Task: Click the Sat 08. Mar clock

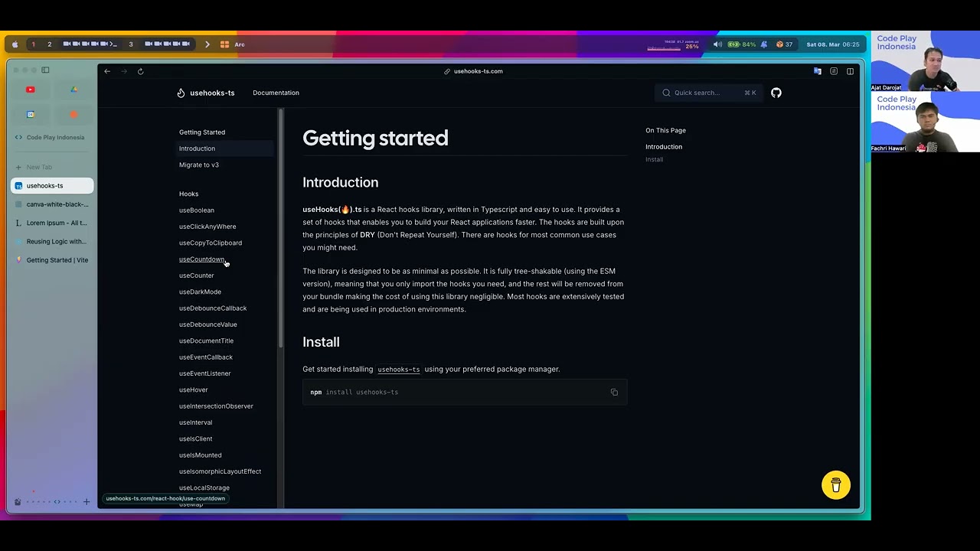Action: (833, 44)
